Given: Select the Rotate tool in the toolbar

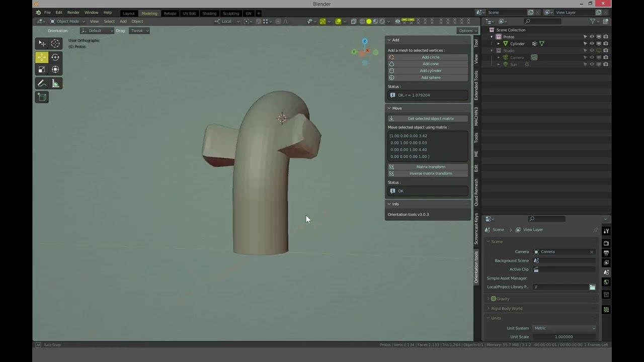Looking at the screenshot, I should 55,57.
